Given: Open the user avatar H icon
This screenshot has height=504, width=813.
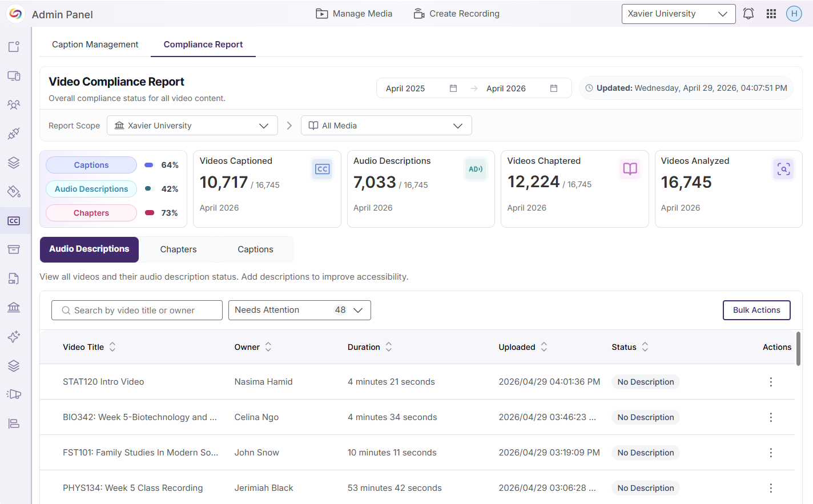Looking at the screenshot, I should (794, 14).
